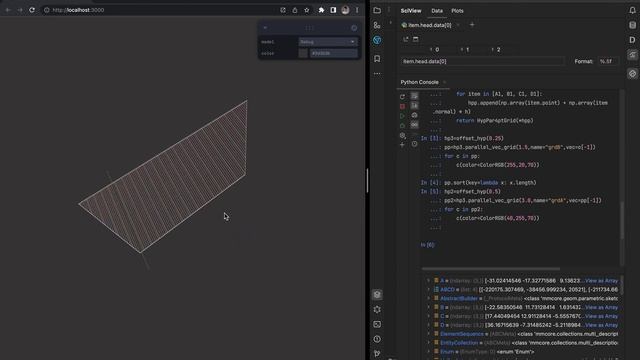640x360 pixels.
Task: Reload the localhost:3000 browser page
Action: [32, 10]
